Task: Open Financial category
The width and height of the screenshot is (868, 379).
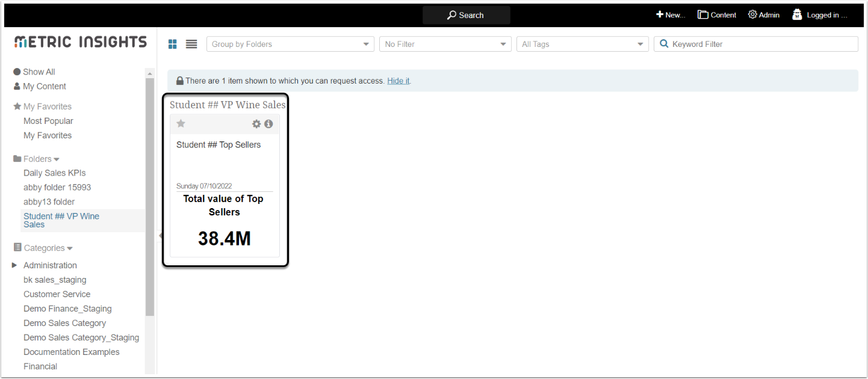Action: point(40,366)
